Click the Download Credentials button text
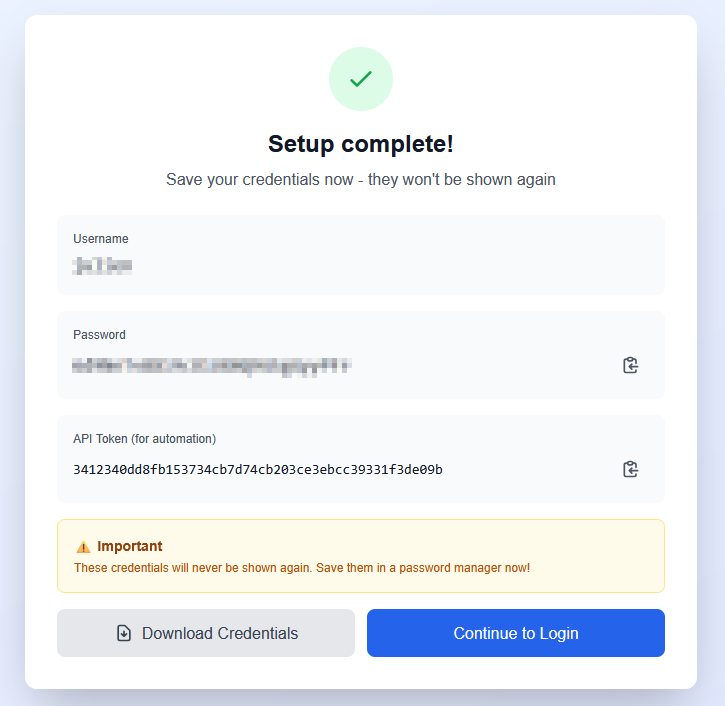Image resolution: width=725 pixels, height=706 pixels. click(220, 633)
